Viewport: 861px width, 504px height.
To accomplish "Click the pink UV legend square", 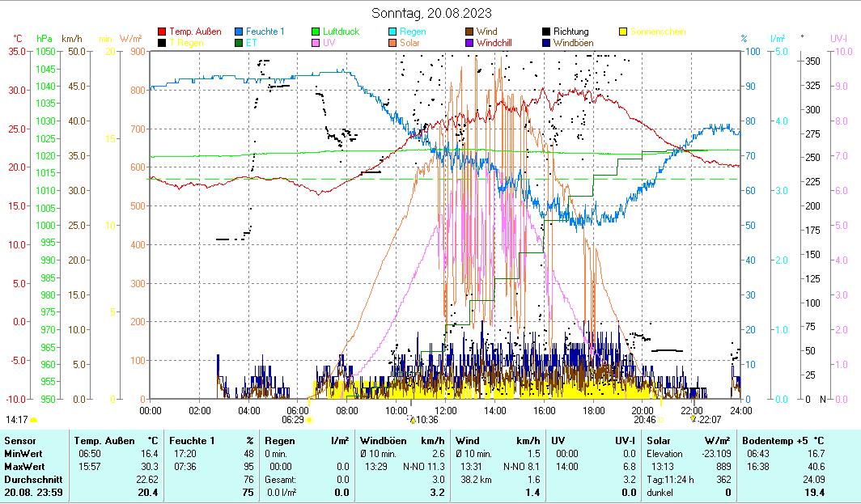I will point(316,42).
